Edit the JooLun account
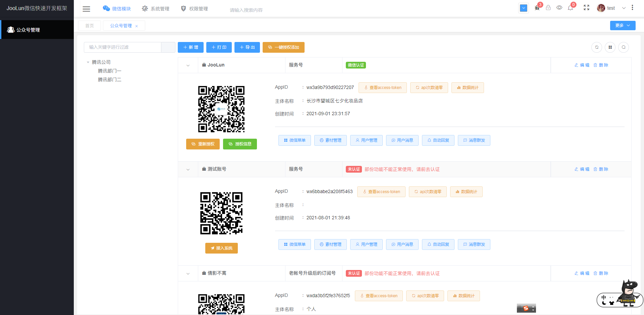This screenshot has height=315, width=644. (x=582, y=65)
